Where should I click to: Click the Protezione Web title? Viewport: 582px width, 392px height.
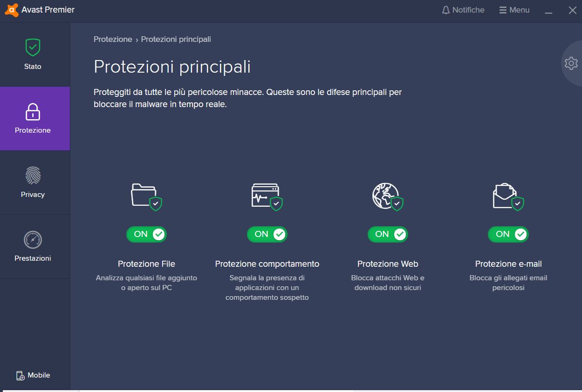[x=388, y=264]
